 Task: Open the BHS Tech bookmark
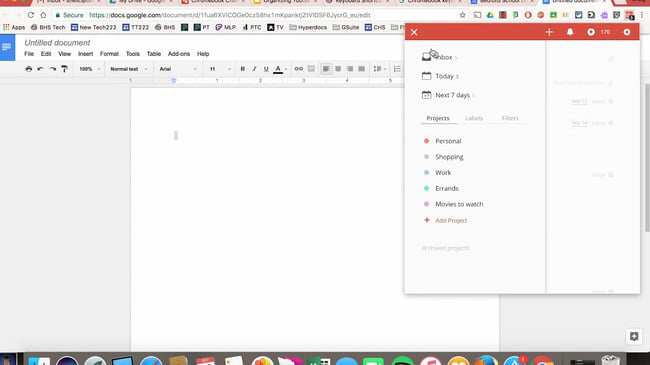(x=48, y=27)
